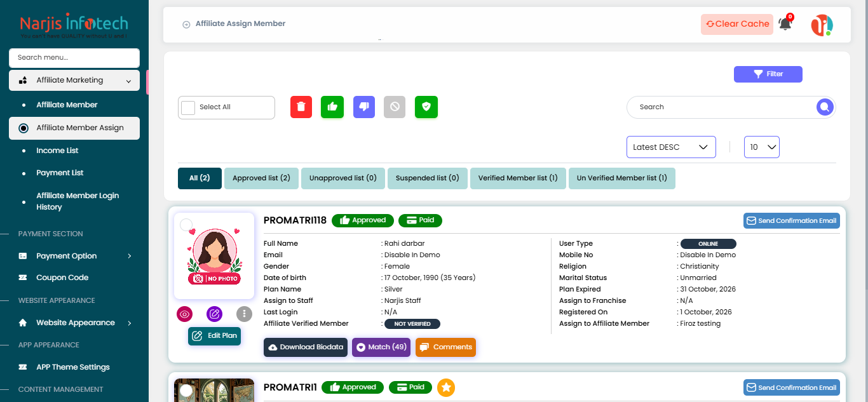Click the Filter button
The height and width of the screenshot is (402, 868).
(x=768, y=74)
